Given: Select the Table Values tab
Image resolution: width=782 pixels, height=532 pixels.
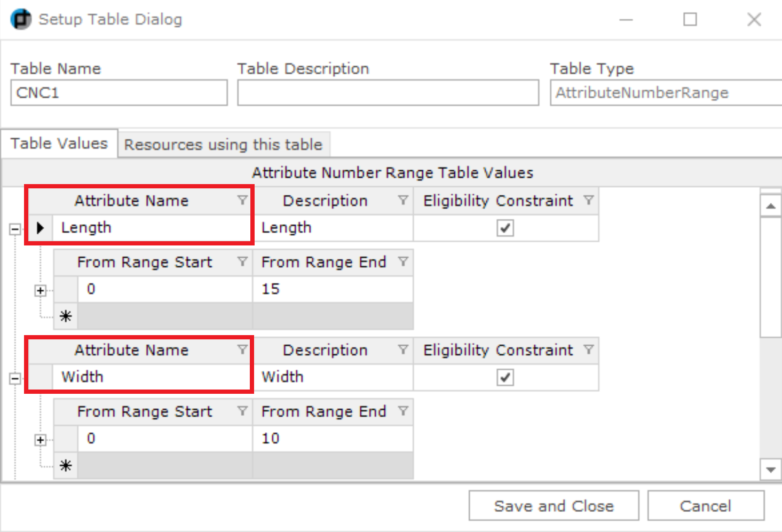Looking at the screenshot, I should point(59,143).
